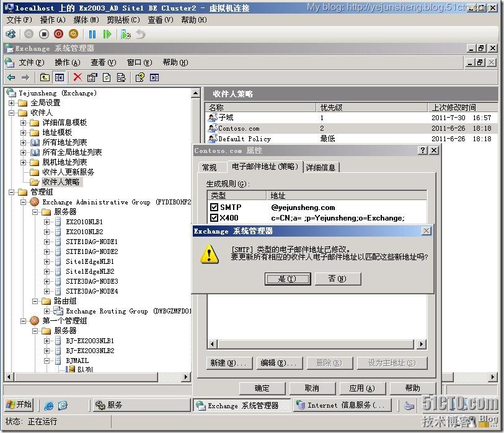The image size is (504, 433).
Task: Open the Exchange 窗口(W) menu
Action: point(139,63)
